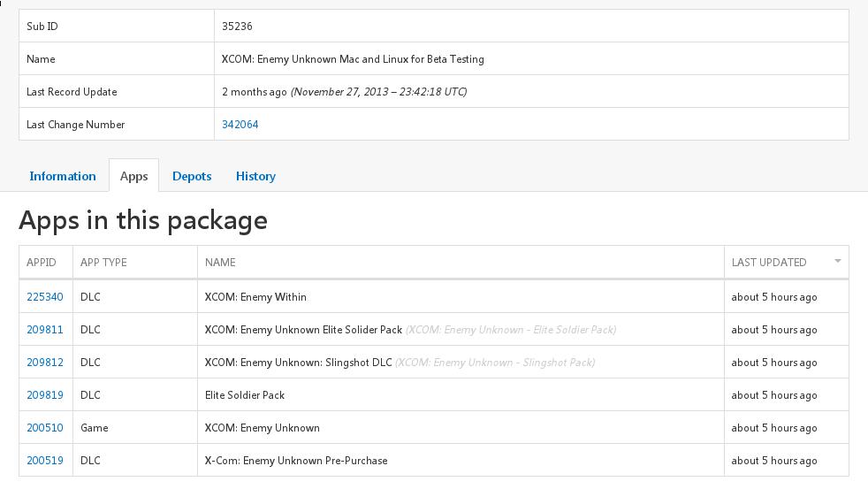Open the Information tab

tap(63, 176)
